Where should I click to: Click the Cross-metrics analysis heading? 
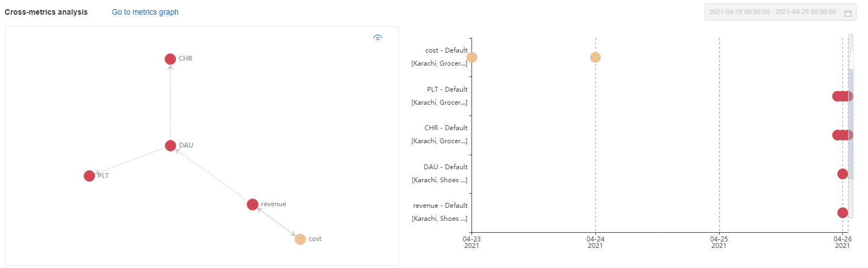[46, 12]
